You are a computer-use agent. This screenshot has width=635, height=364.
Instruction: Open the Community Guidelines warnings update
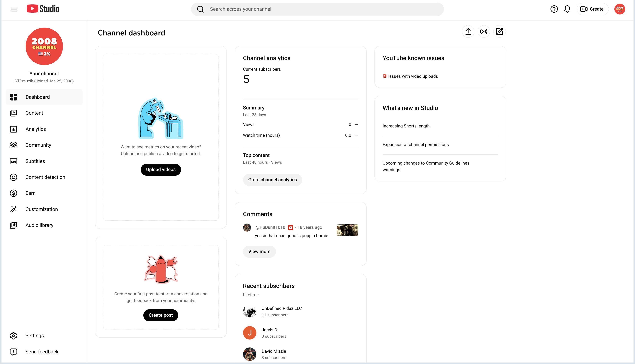(426, 166)
